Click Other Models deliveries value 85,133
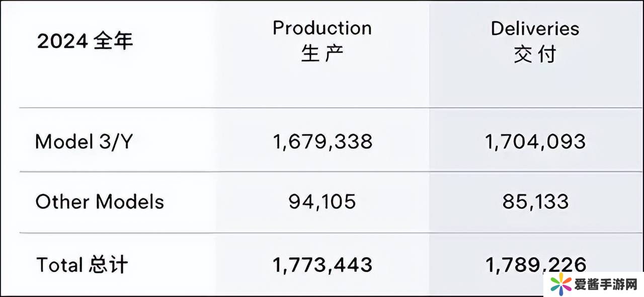 click(x=535, y=202)
